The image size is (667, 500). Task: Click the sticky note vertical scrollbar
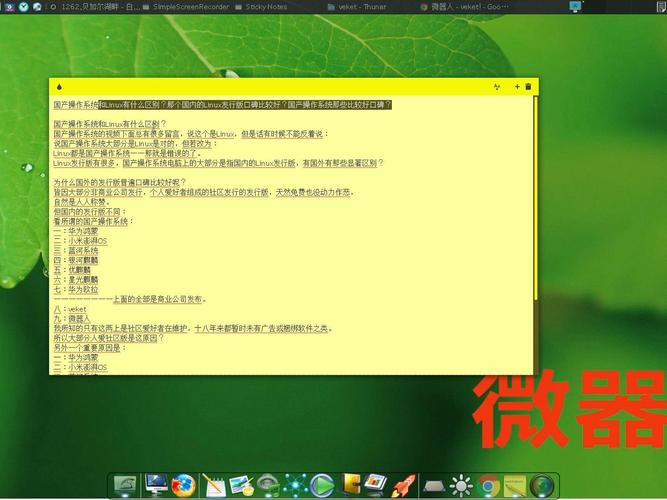(536, 198)
